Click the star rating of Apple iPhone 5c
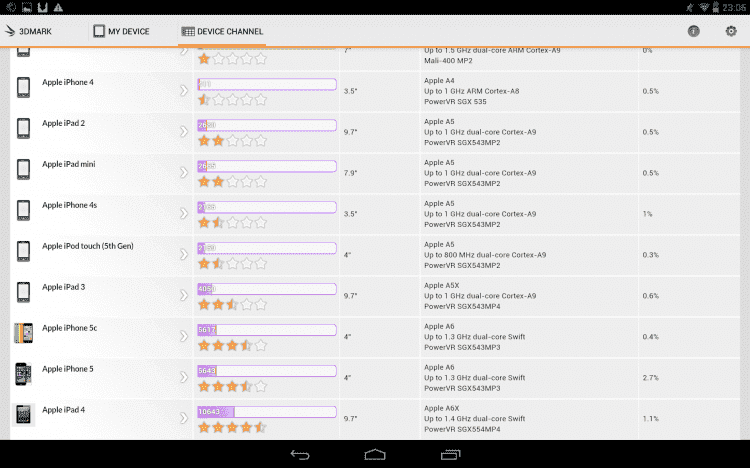This screenshot has width=750, height=468. (232, 345)
